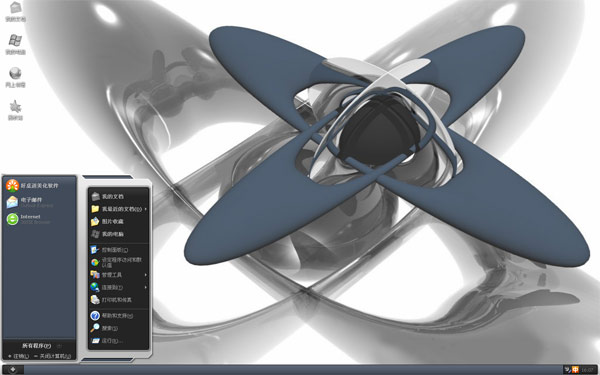Click the white bird tray icon
Screen dimensions: 600x375
coord(568,370)
